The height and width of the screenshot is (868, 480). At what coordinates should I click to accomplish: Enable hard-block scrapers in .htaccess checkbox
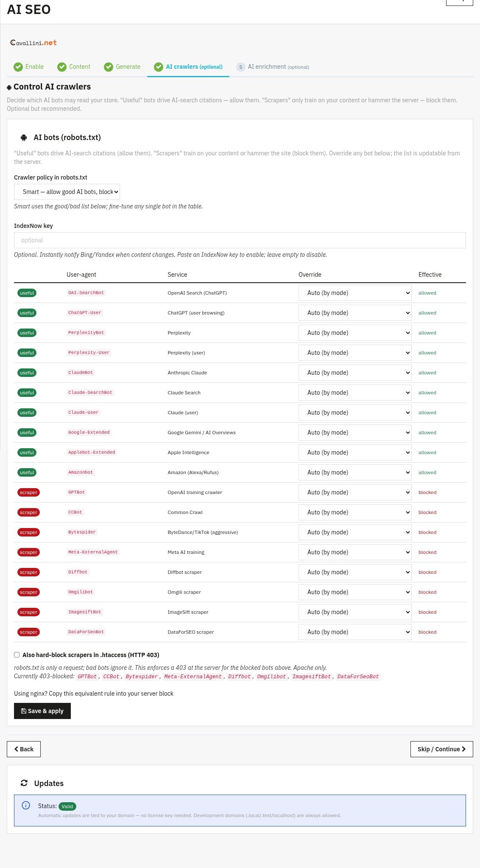click(17, 655)
